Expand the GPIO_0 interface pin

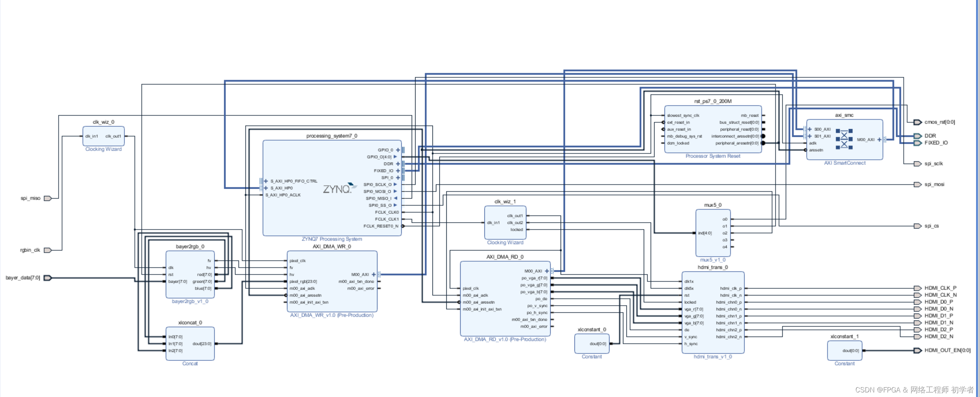(x=398, y=150)
